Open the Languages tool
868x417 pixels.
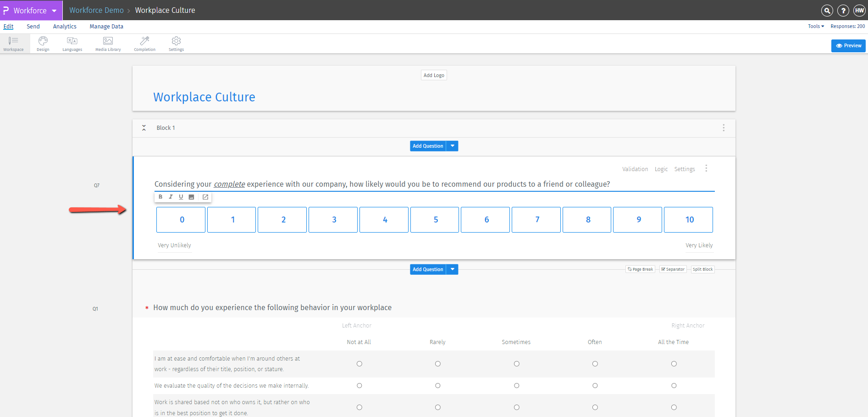click(72, 44)
